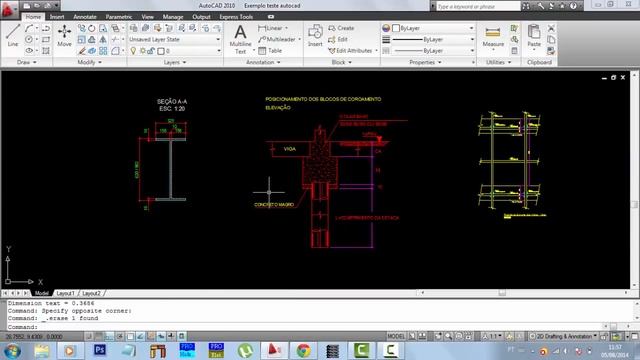Toggle Quick Properties in status bar
The image size is (640, 360).
point(182,336)
